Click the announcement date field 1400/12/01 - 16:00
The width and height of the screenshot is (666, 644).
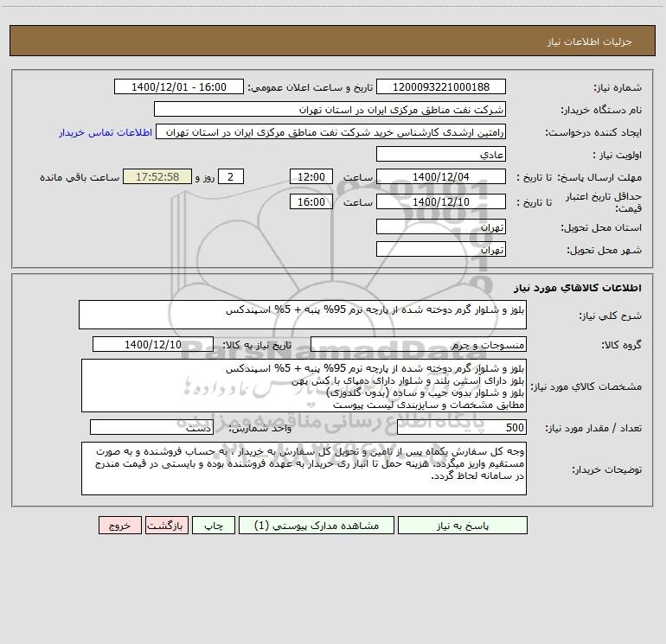pos(179,86)
